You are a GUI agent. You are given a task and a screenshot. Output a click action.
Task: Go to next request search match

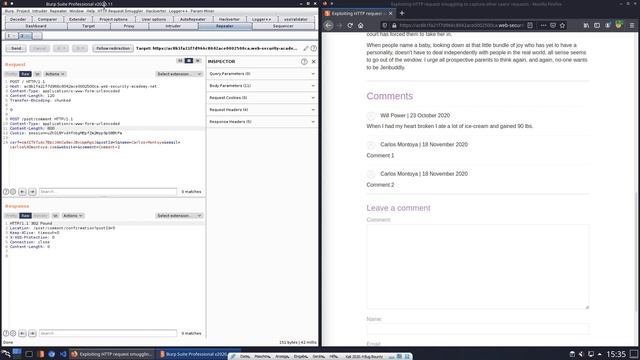(32, 191)
